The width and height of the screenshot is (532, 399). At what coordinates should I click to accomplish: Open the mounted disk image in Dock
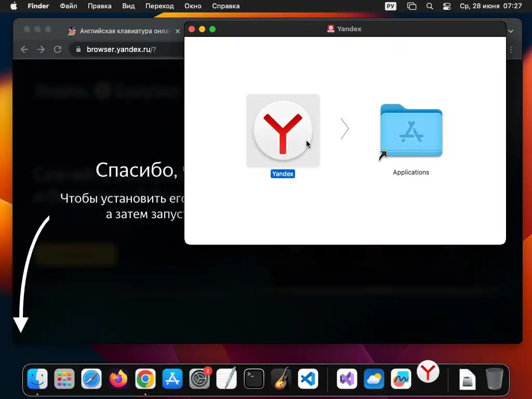[467, 379]
